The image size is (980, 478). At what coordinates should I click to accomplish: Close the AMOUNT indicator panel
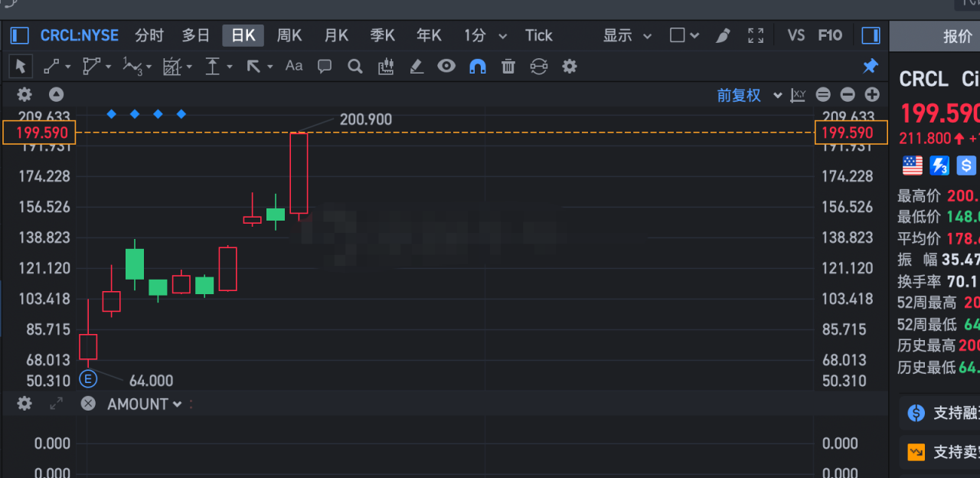pyautogui.click(x=88, y=404)
